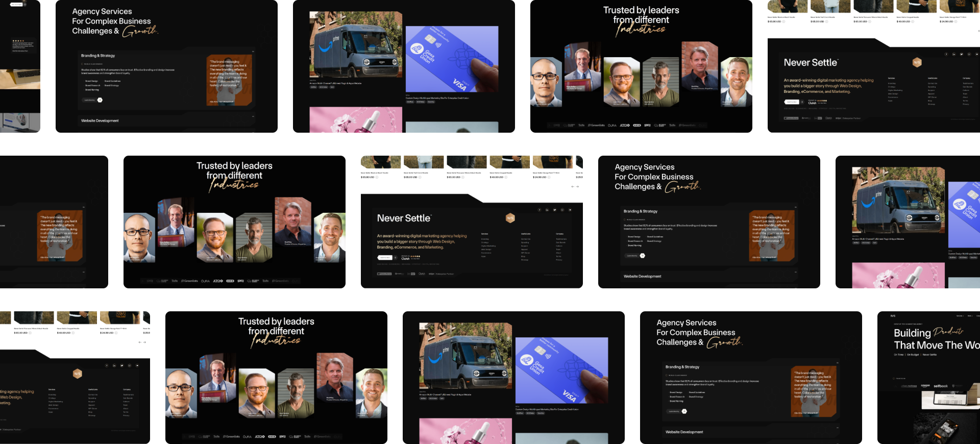Click Twitter icon in middle-row Never Settle footer
This screenshot has width=980, height=444.
pyautogui.click(x=555, y=210)
